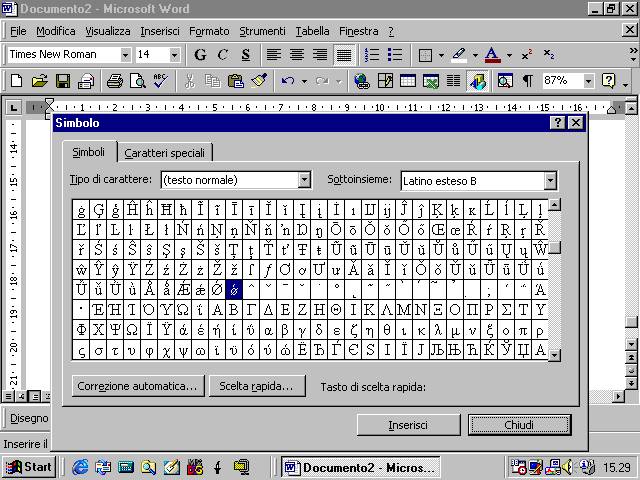
Task: Open print preview magnifier icon
Action: click(x=138, y=81)
